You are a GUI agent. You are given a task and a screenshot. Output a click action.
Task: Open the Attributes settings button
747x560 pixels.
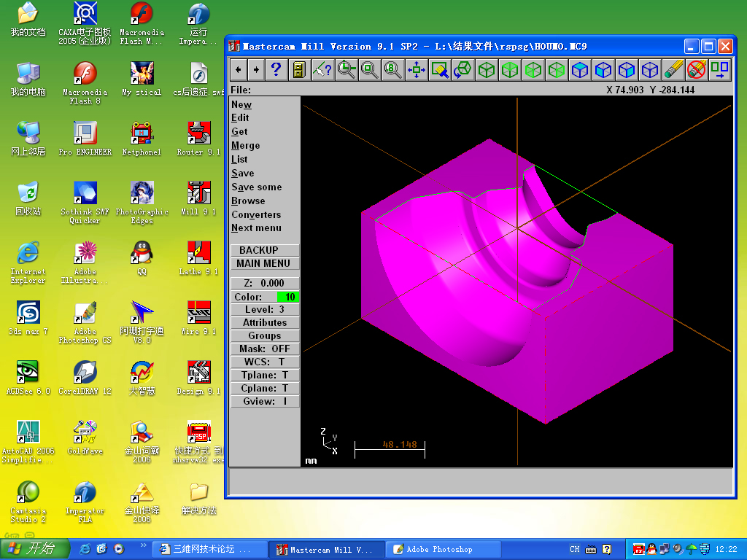pos(265,322)
